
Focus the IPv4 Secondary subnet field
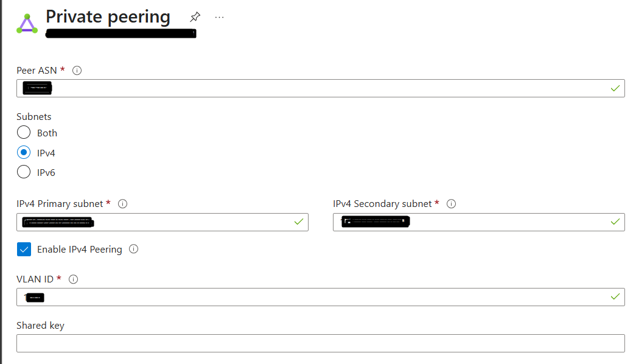[x=478, y=222]
